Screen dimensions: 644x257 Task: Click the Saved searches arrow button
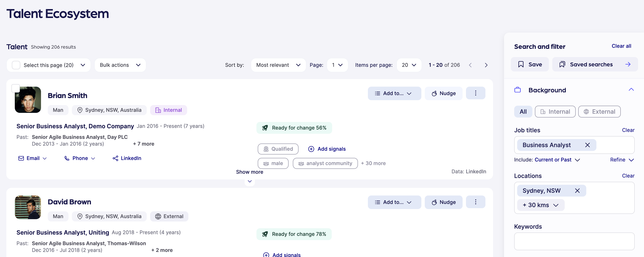628,64
